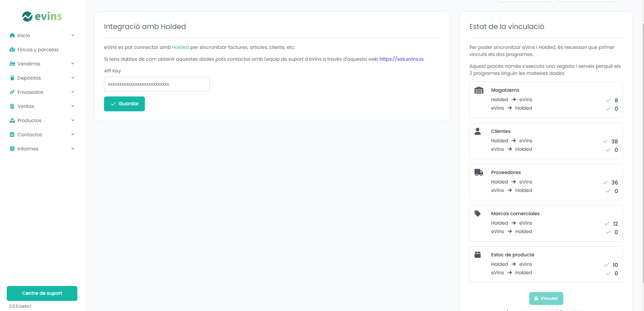The height and width of the screenshot is (311, 644).
Task: Expand the Vendimia menu chevron
Action: pos(73,64)
